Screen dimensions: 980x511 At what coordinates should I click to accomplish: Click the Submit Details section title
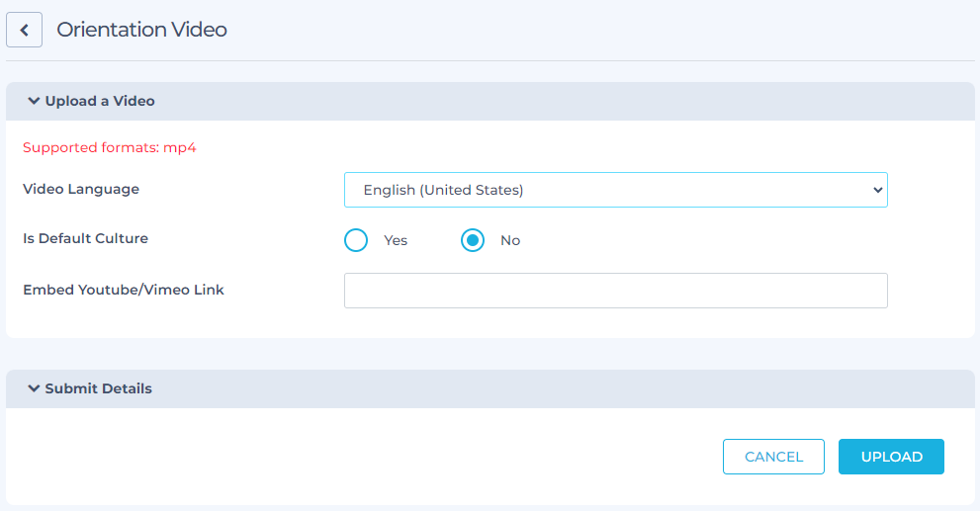(x=99, y=388)
